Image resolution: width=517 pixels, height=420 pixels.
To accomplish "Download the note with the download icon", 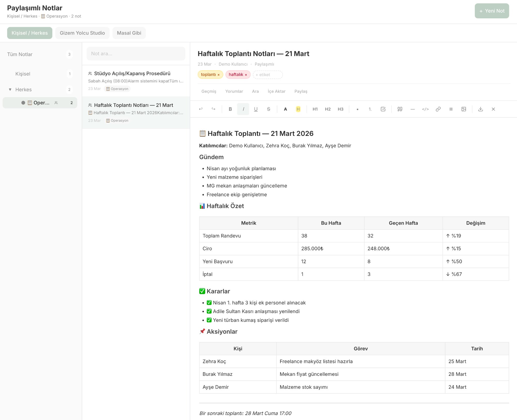I will click(480, 109).
